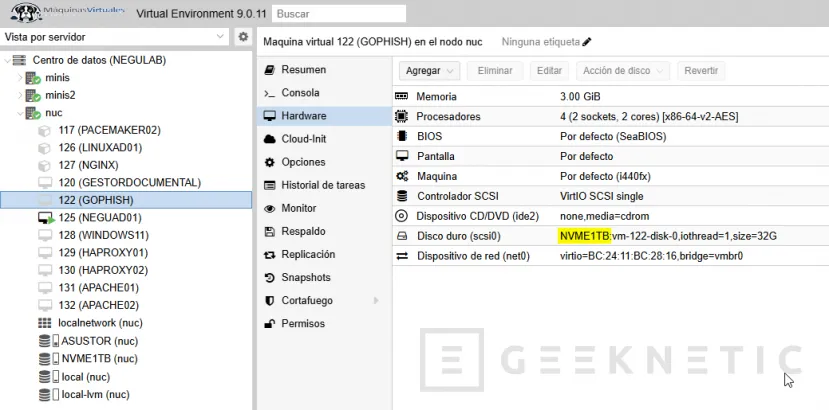This screenshot has width=829, height=410.
Task: Open the tree view settings gear
Action: click(x=243, y=37)
